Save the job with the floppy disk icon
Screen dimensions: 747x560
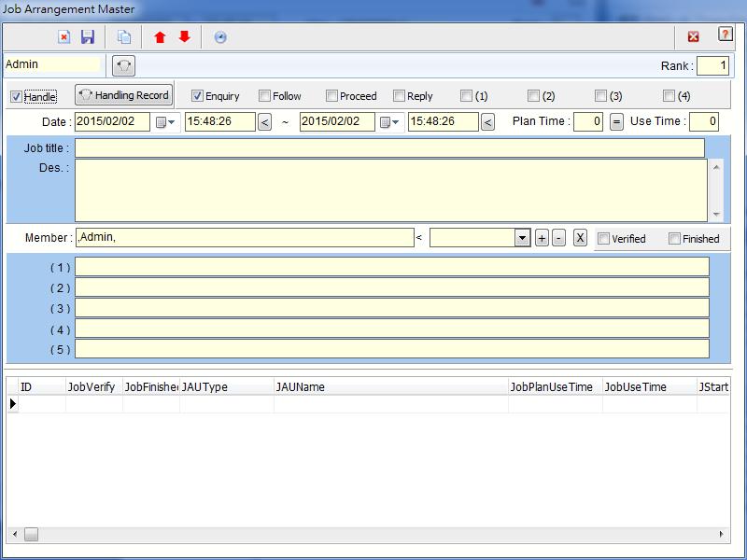pos(88,37)
